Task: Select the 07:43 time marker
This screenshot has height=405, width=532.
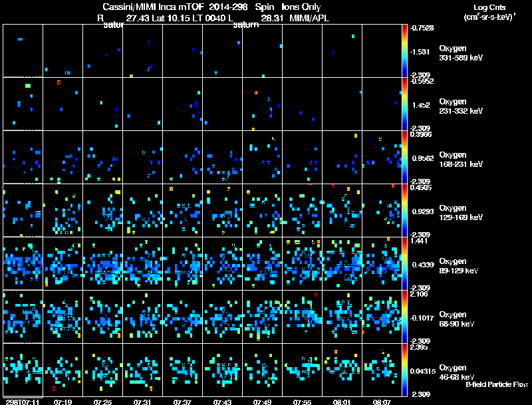Action: (223, 402)
